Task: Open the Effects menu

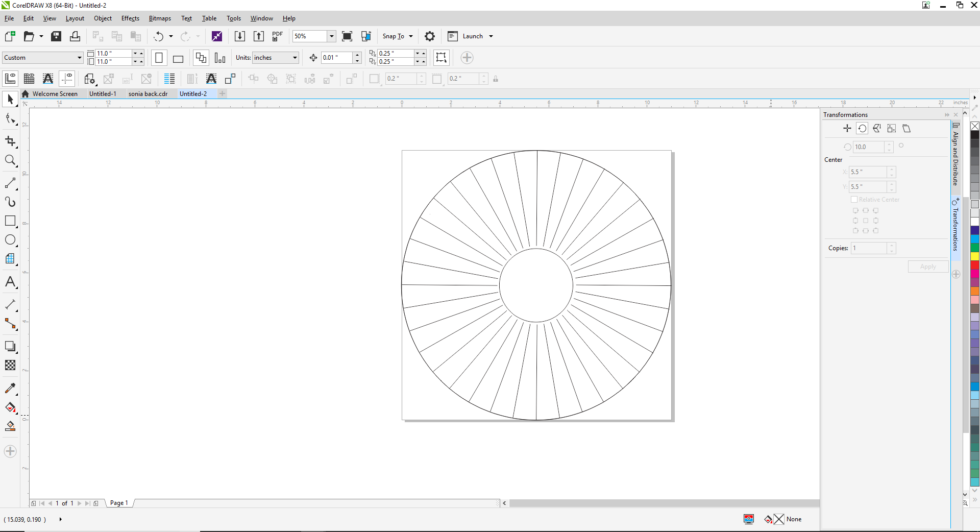Action: point(130,18)
